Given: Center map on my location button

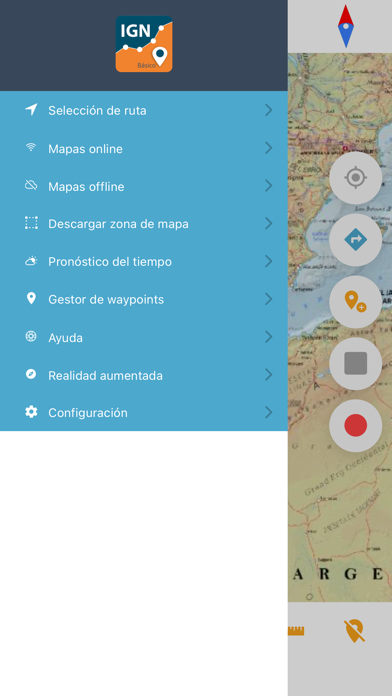Looking at the screenshot, I should pos(356,178).
